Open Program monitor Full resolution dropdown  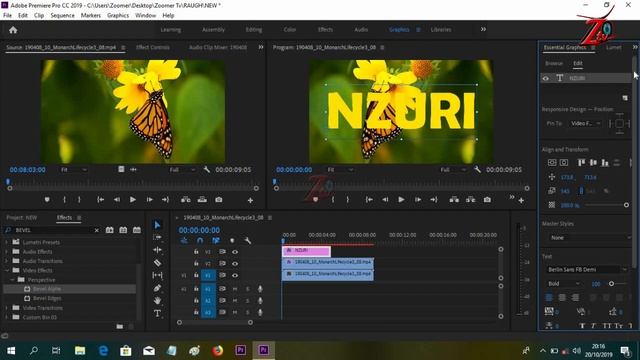click(x=452, y=169)
